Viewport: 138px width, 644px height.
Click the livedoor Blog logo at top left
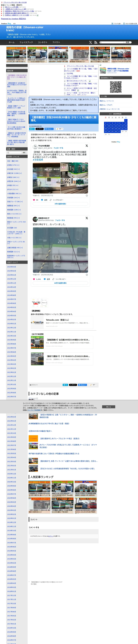tap(6, 24)
